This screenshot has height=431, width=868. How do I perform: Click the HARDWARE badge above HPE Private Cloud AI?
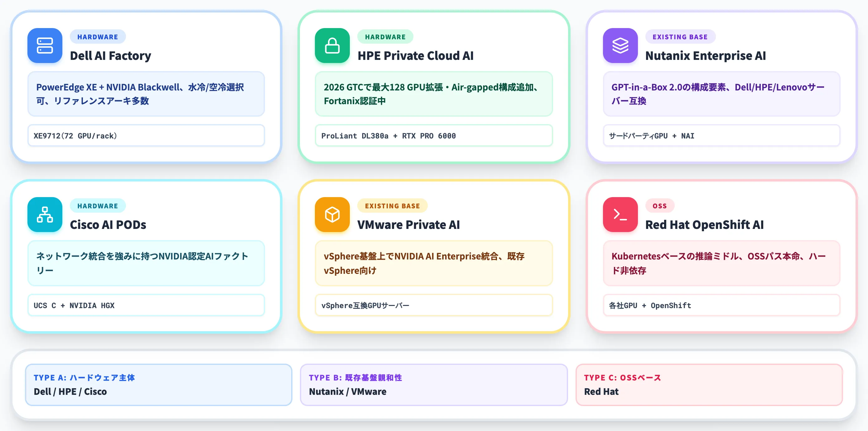click(385, 37)
